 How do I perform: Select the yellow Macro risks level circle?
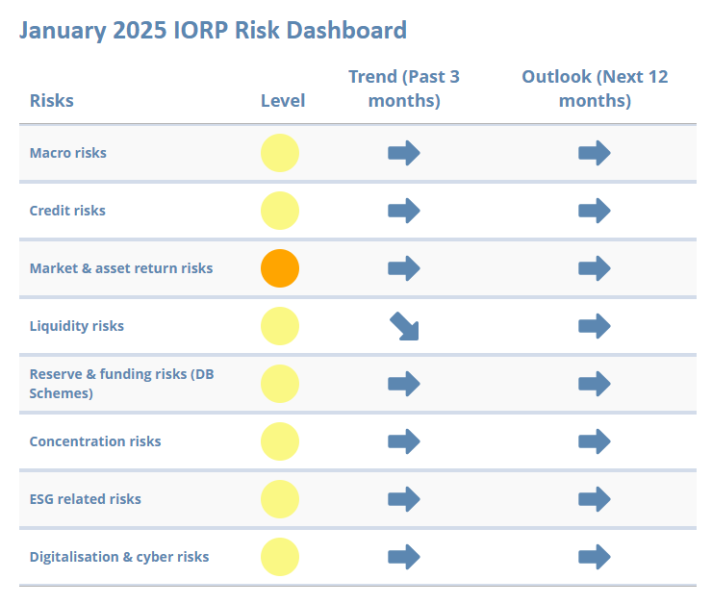(x=280, y=153)
